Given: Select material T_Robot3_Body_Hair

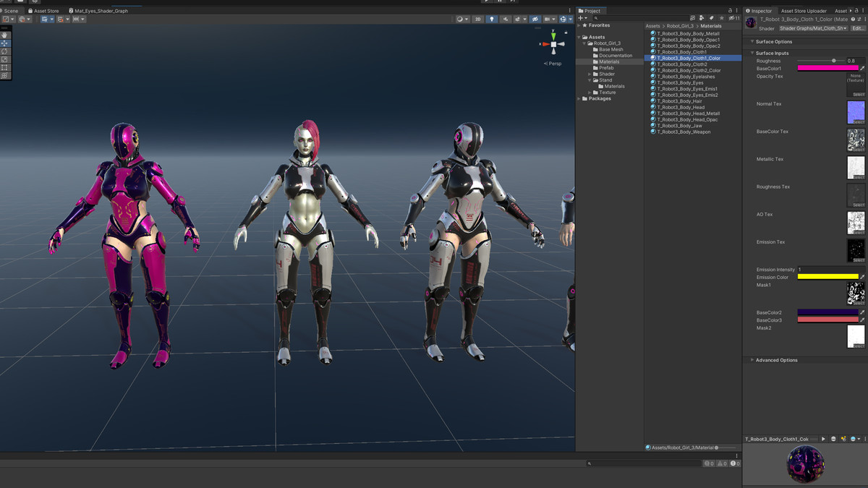Looking at the screenshot, I should coord(679,101).
